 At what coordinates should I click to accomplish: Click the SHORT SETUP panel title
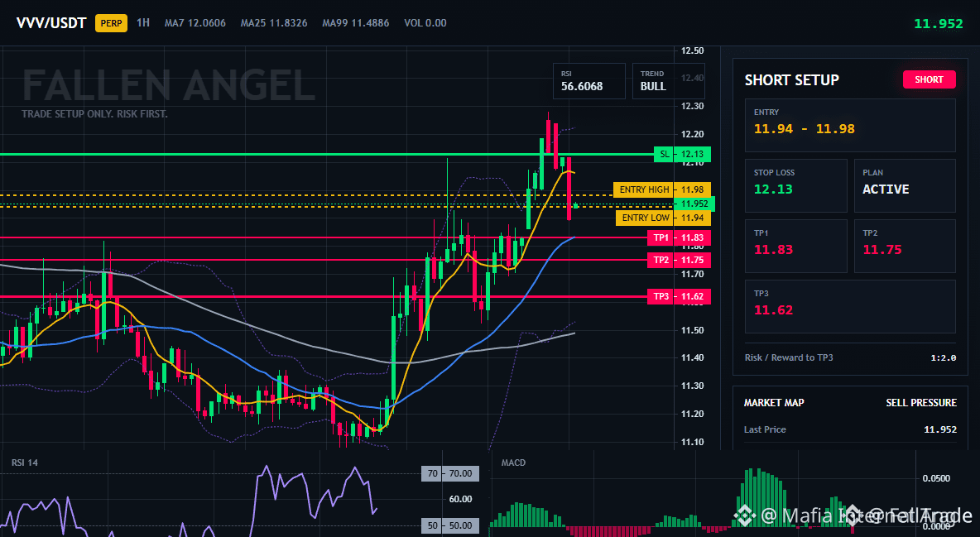tap(791, 80)
